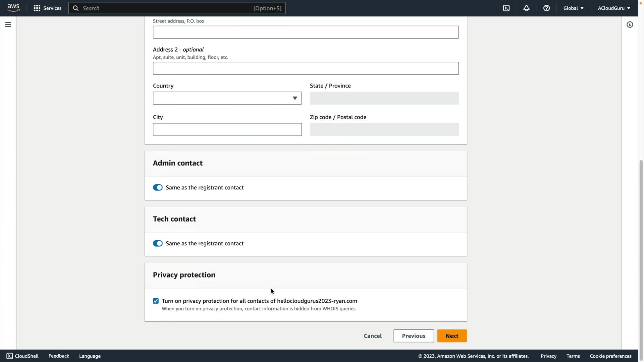The height and width of the screenshot is (362, 644).
Task: Expand the left hamburger navigation menu
Action: click(8, 24)
